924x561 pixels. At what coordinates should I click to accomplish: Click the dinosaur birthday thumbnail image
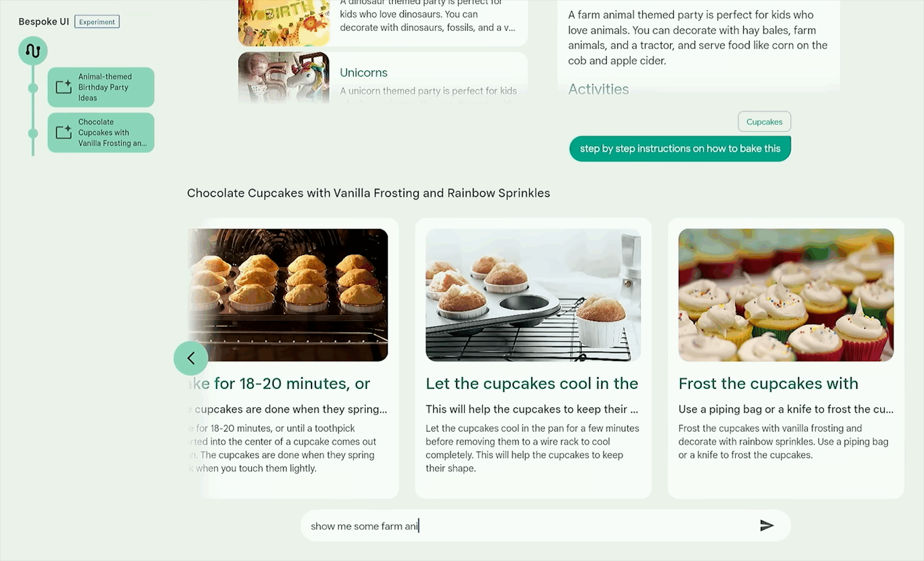point(284,23)
